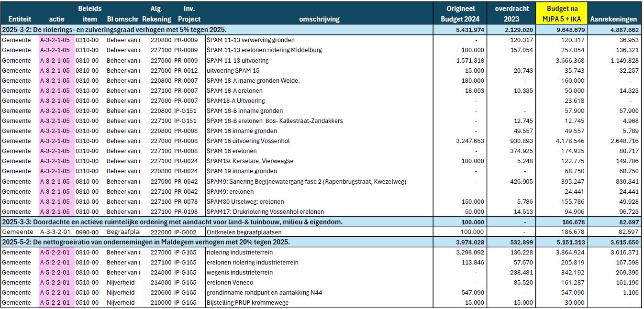Select 'SPAM 18-B erelonen Bos- Kallestraat-Zandakkers' cell
This screenshot has width=644, height=309.
275,121
